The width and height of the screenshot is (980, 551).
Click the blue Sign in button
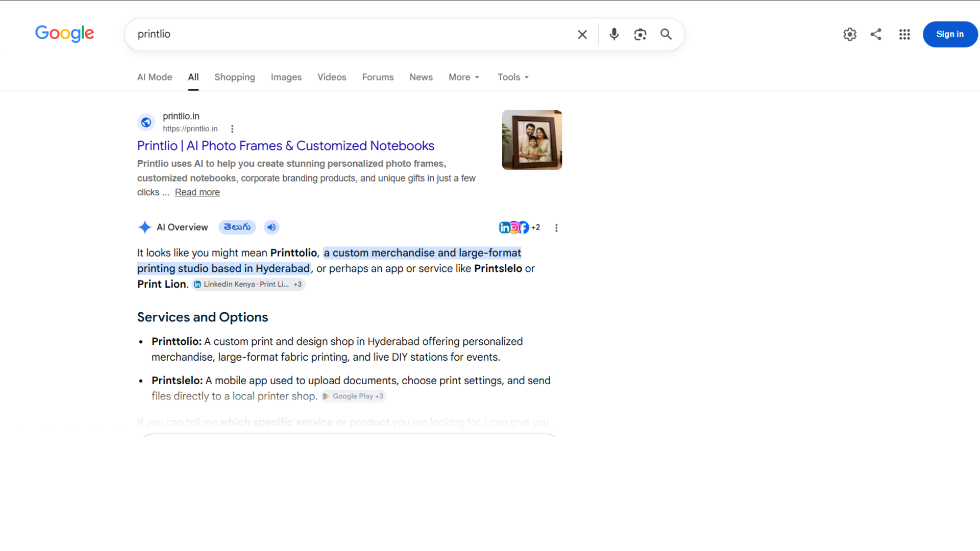point(950,34)
